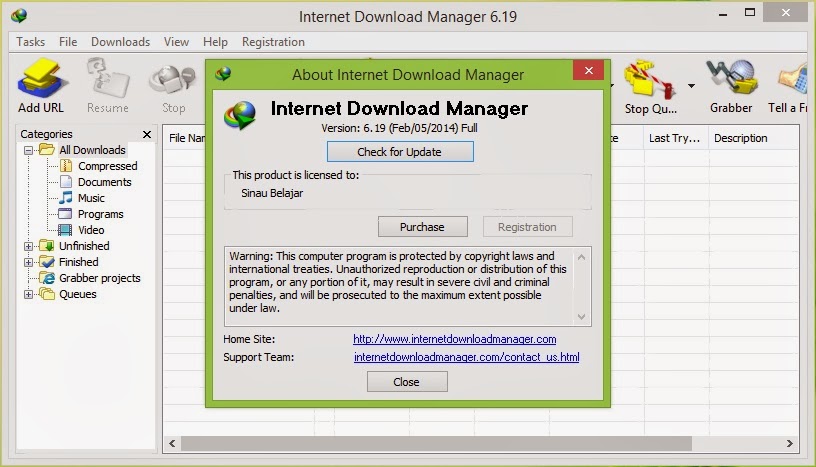Open the Help menu

[215, 42]
